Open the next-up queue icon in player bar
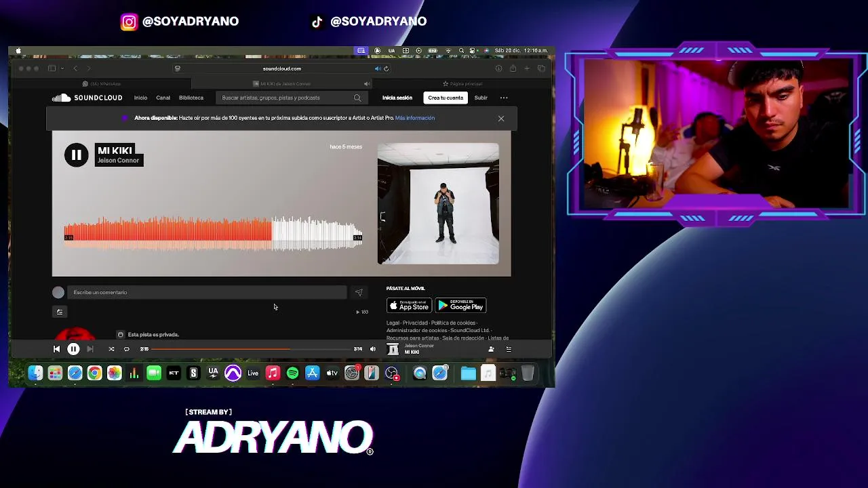868x488 pixels. 509,349
